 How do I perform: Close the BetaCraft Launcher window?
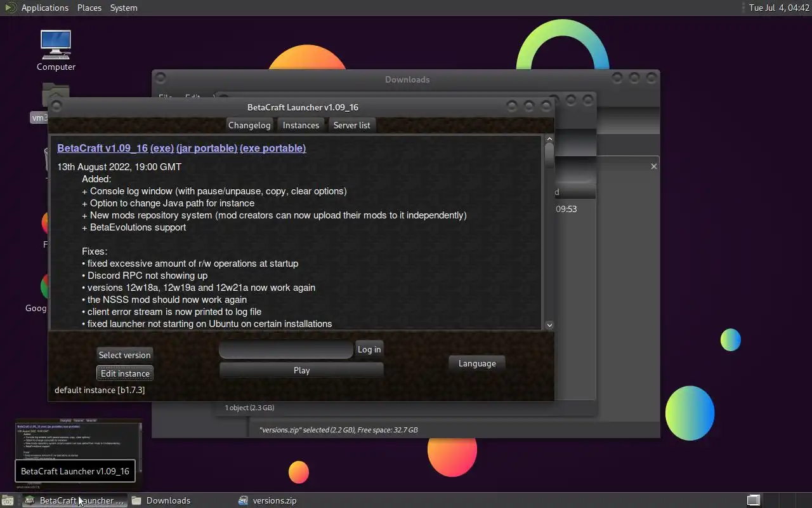tap(546, 107)
